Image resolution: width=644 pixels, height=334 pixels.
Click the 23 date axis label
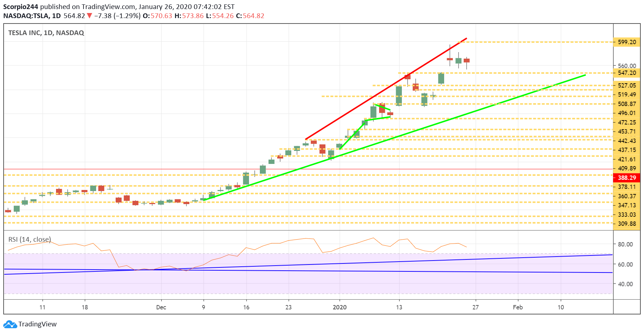tap(288, 307)
